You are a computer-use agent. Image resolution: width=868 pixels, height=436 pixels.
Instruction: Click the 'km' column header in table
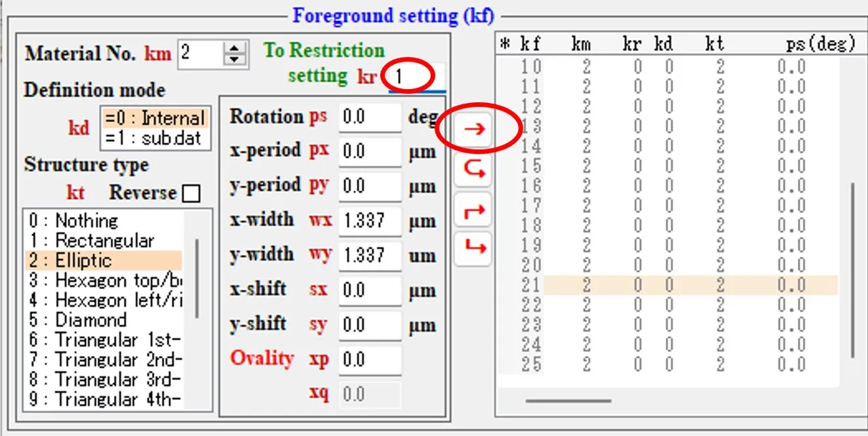581,44
